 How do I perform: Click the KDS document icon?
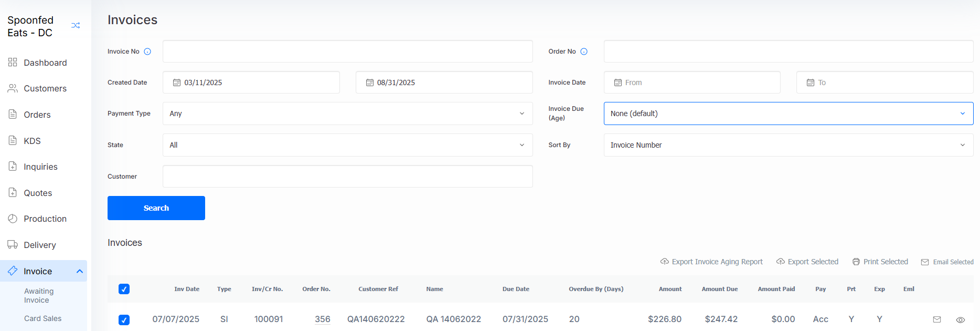click(x=13, y=140)
